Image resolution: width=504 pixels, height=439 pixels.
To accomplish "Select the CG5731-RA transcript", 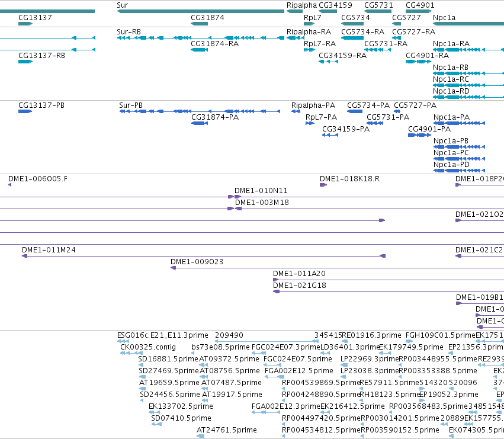I will (x=378, y=50).
